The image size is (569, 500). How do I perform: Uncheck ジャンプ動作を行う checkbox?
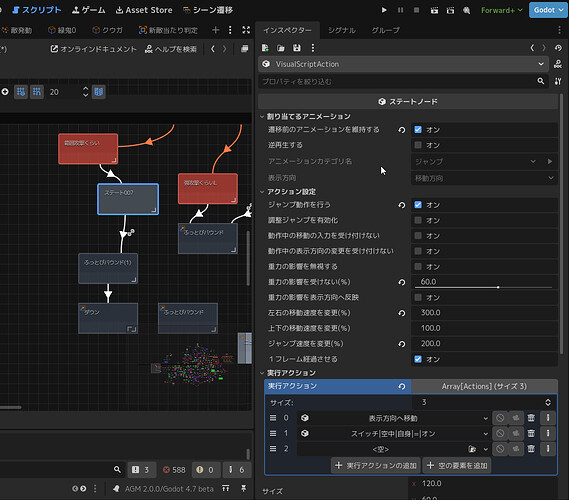click(x=418, y=205)
